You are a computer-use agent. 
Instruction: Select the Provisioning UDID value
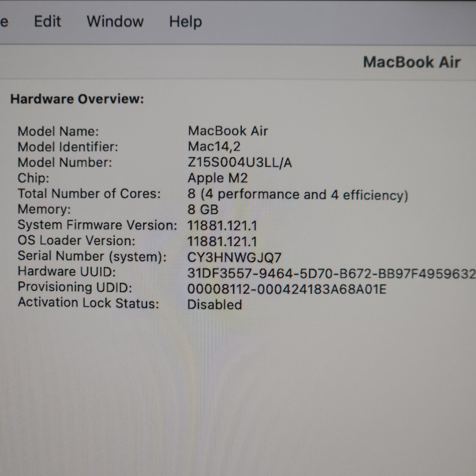pyautogui.click(x=287, y=289)
